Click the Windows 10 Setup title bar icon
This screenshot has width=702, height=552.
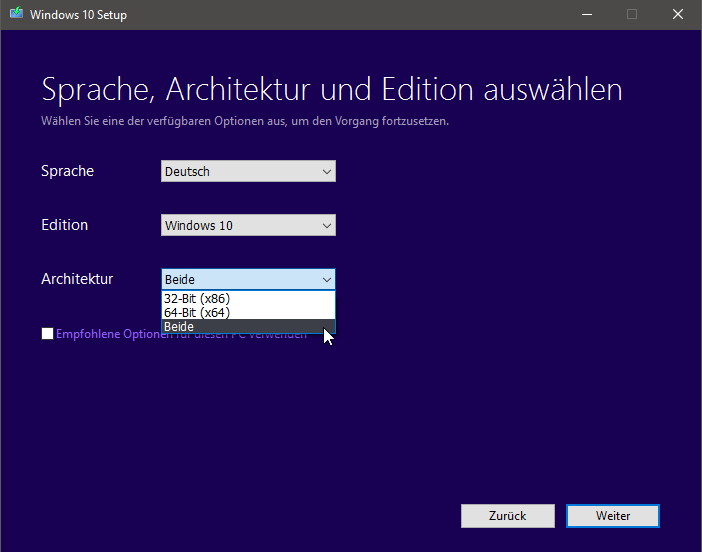click(x=15, y=15)
